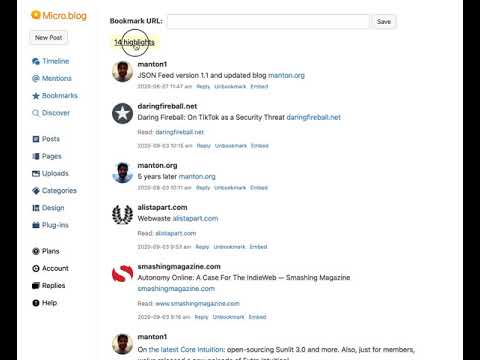480x360 pixels.
Task: Click the Pages icon in sidebar
Action: [x=36, y=156]
